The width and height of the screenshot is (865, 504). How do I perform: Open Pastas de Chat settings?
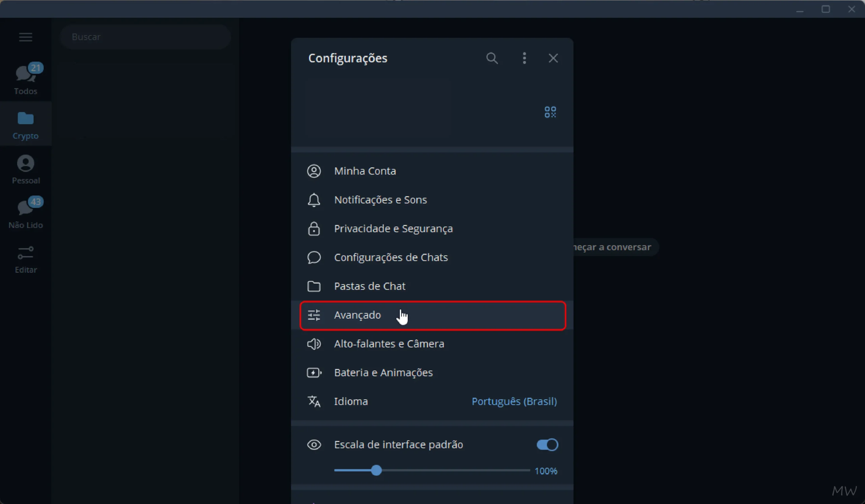click(432, 286)
